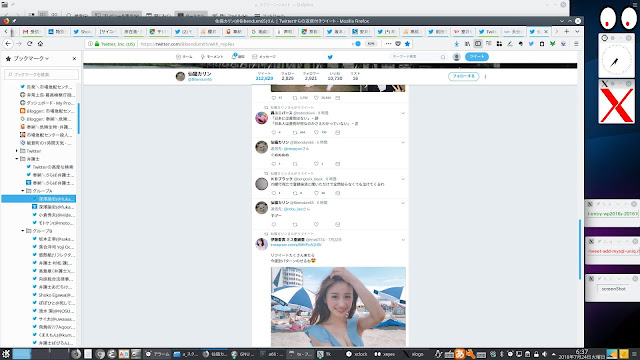The width and height of the screenshot is (640, 360).
Task: Toggle the sidebar button in Firefox toolbar
Action: coord(478,44)
